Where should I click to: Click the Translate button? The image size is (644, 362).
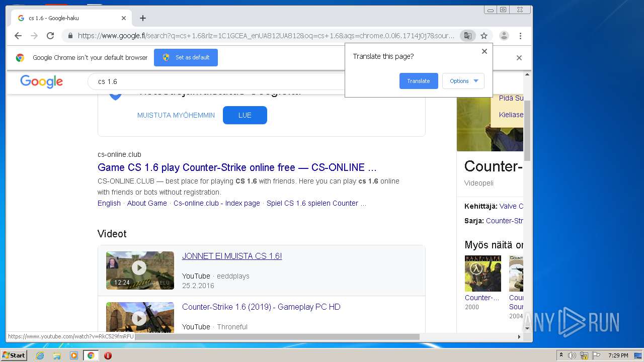(419, 81)
